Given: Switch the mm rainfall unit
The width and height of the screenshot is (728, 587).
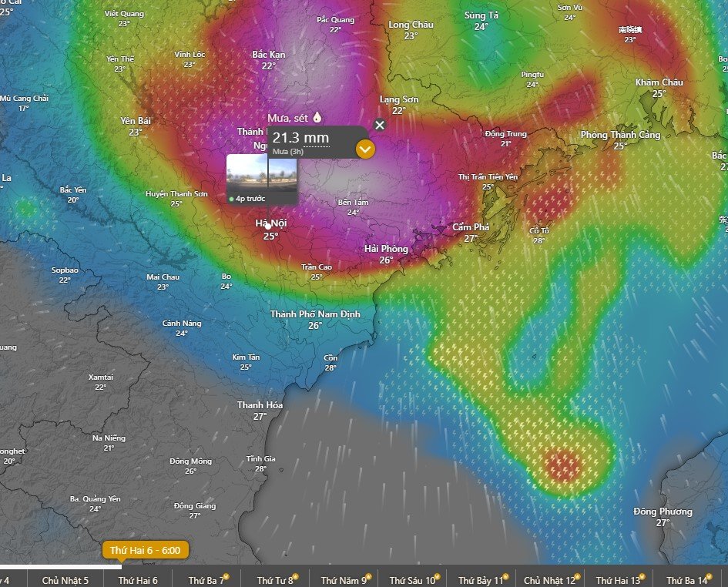Looking at the screenshot, I should [316, 138].
